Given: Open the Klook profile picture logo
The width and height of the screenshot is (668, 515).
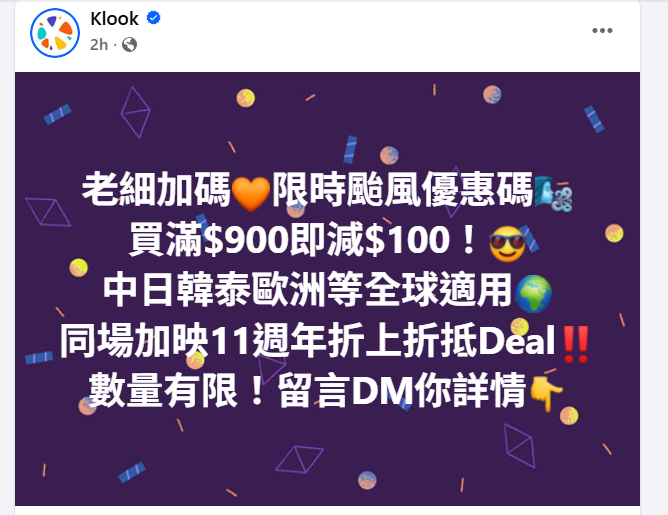Looking at the screenshot, I should click(55, 33).
